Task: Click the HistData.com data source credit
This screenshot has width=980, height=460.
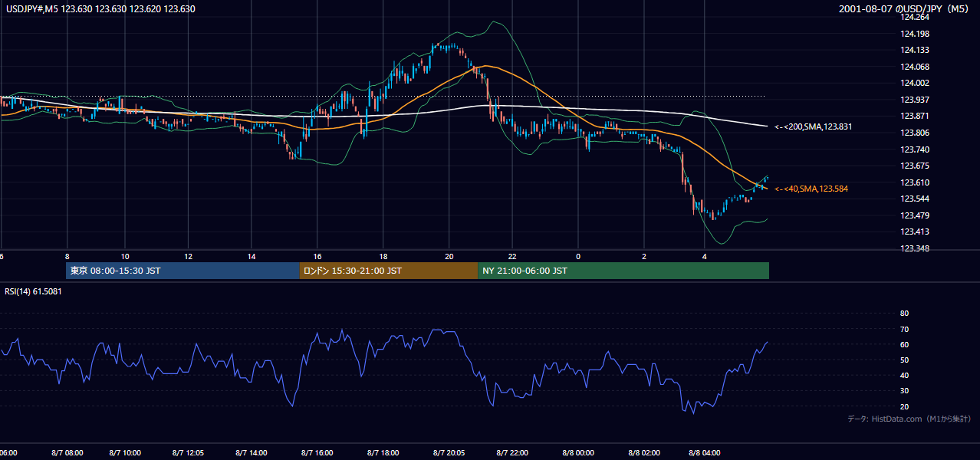Action: click(x=909, y=419)
